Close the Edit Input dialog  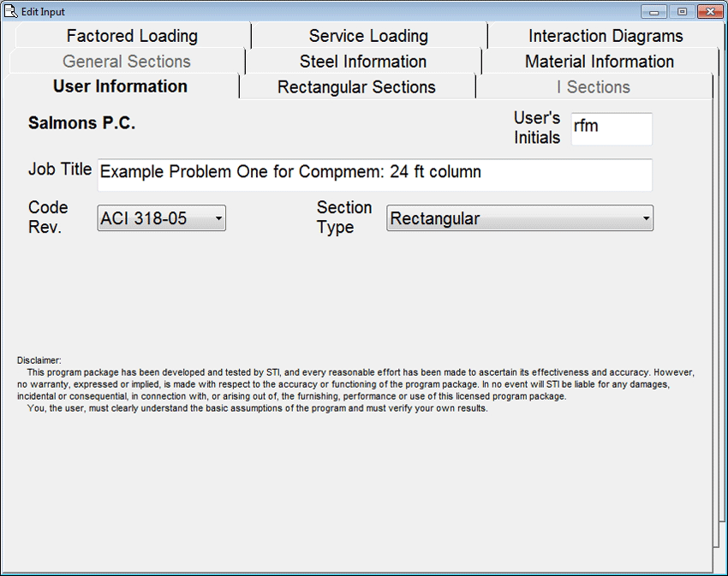[x=708, y=11]
